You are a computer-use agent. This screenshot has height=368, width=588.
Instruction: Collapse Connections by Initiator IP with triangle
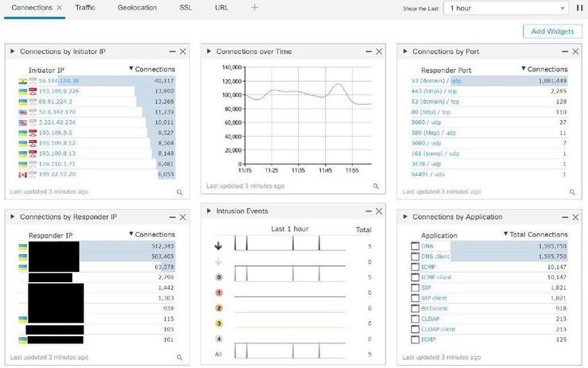(13, 52)
